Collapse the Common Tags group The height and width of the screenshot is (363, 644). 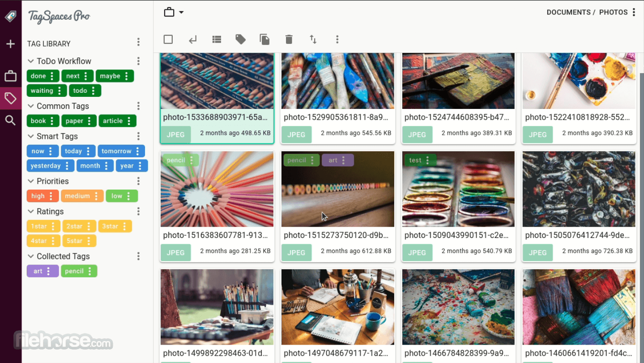pos(31,106)
